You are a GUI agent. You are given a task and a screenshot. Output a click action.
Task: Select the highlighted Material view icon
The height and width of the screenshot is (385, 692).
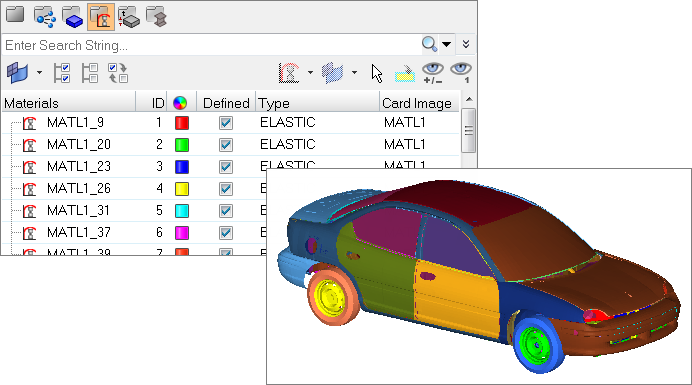tap(101, 17)
